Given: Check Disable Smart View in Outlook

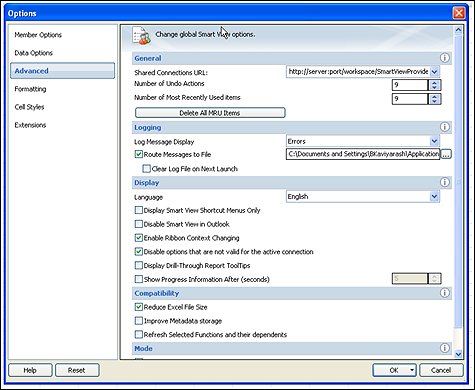Looking at the screenshot, I should 139,224.
